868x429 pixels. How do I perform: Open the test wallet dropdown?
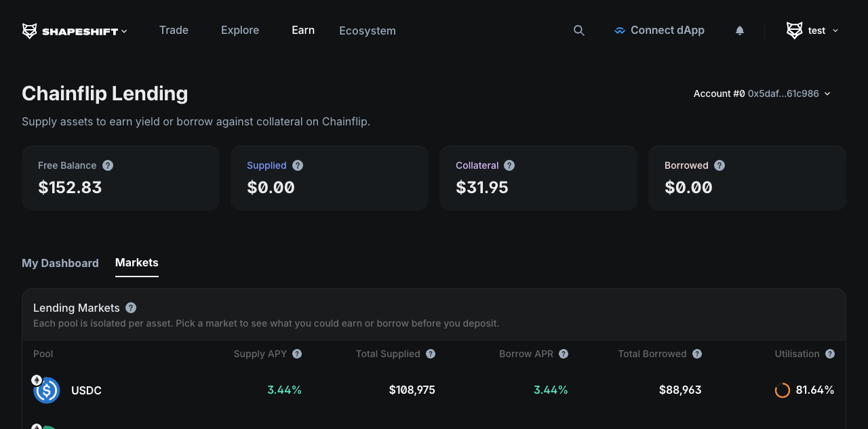[812, 30]
